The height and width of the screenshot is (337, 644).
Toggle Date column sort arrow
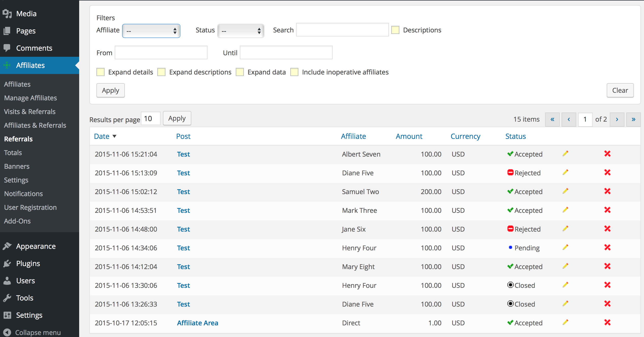tap(114, 136)
